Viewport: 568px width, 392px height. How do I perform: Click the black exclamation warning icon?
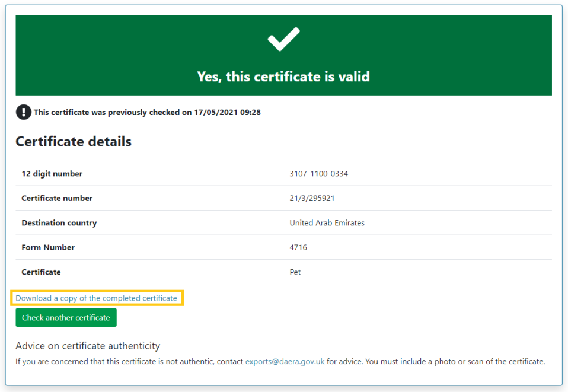coord(23,112)
